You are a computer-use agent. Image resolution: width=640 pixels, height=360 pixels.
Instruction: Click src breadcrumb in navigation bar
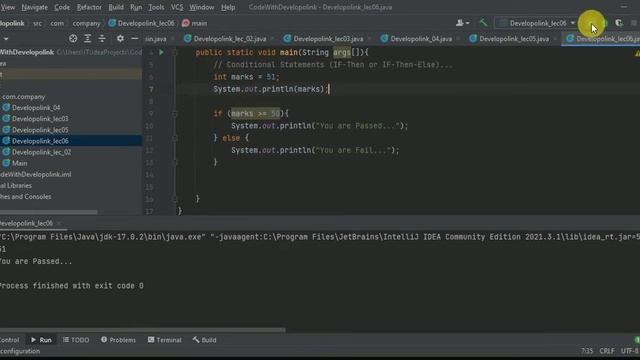[x=37, y=23]
